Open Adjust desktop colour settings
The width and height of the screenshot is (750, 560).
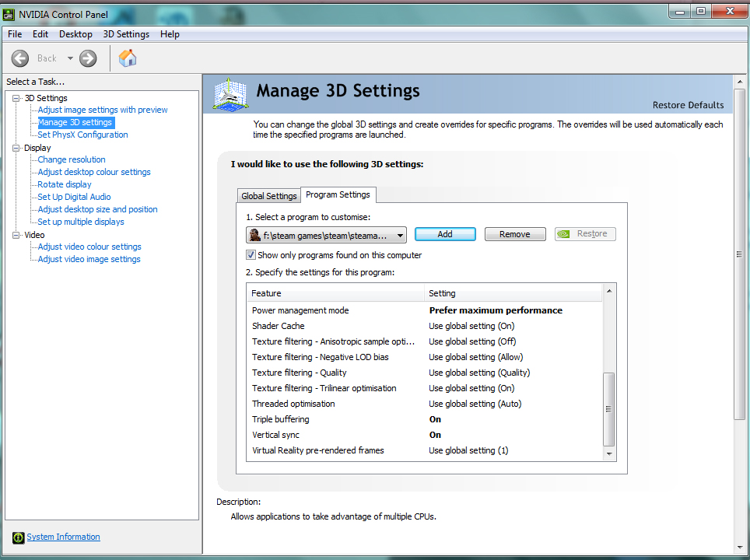click(x=93, y=172)
